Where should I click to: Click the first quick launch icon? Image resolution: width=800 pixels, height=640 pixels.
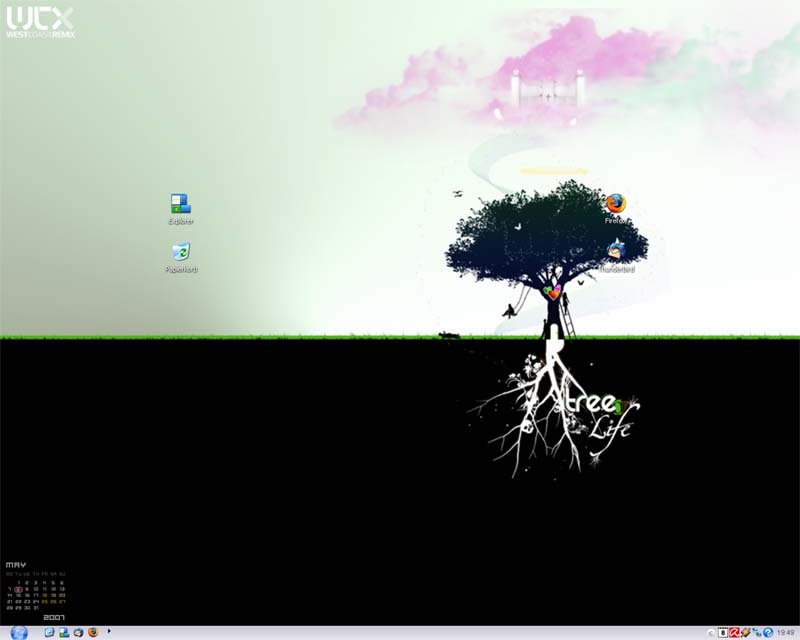(49, 632)
